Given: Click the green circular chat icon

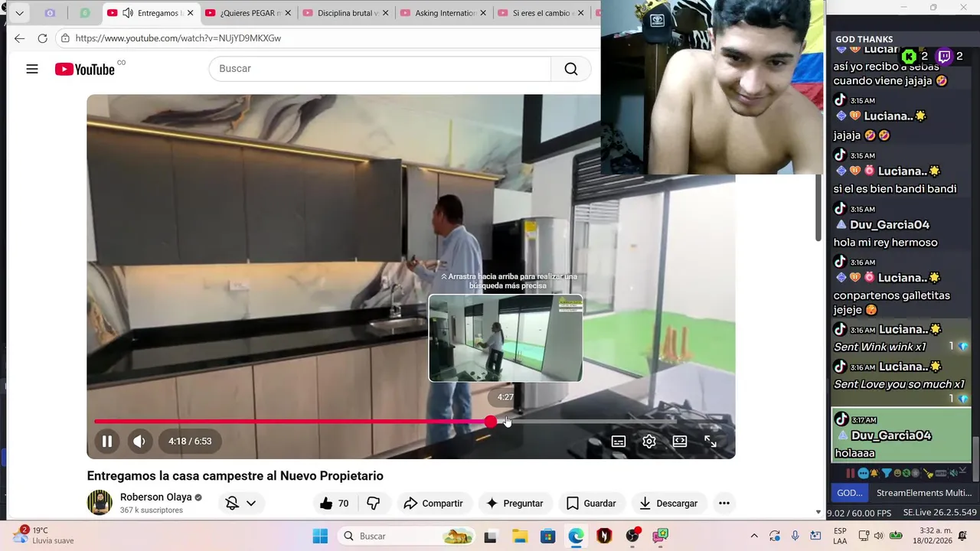Looking at the screenshot, I should coord(906,473).
